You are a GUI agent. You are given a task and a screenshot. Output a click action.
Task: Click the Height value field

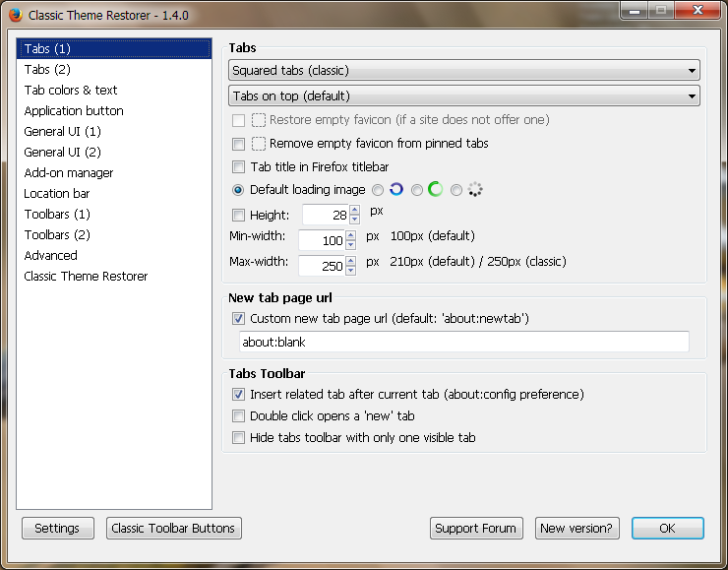tap(326, 215)
